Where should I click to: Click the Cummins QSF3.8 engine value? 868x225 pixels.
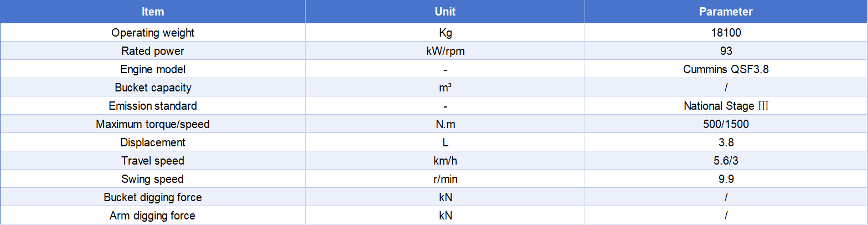pyautogui.click(x=726, y=69)
